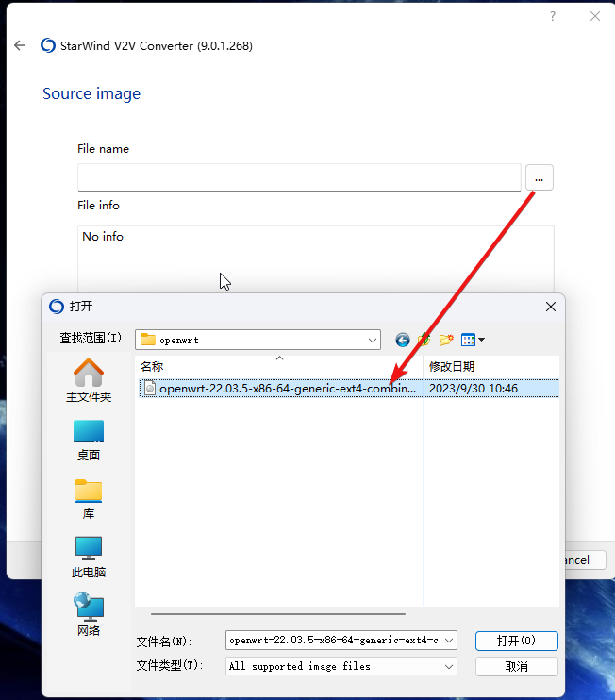Click the StarWind V2V Converter logo icon

coord(48,45)
